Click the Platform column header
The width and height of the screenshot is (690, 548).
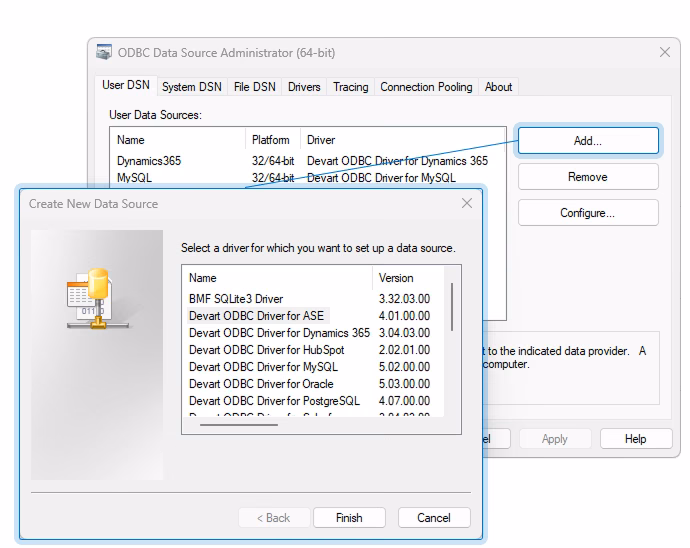point(271,140)
